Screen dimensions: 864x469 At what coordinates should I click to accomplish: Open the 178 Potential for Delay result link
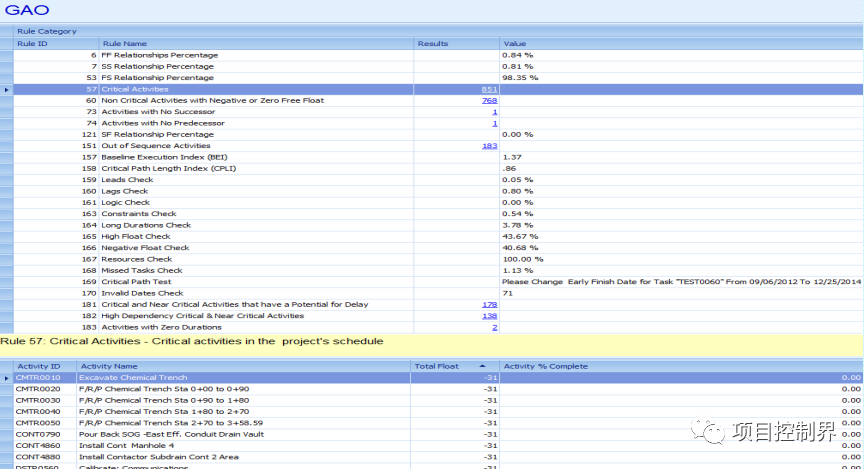point(489,305)
